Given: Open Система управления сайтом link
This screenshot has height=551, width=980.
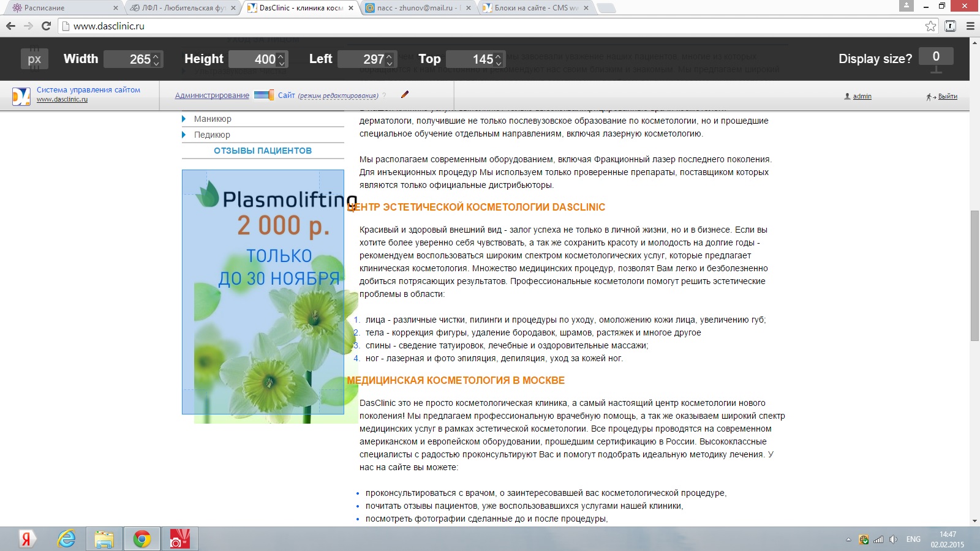Looking at the screenshot, I should pos(88,90).
